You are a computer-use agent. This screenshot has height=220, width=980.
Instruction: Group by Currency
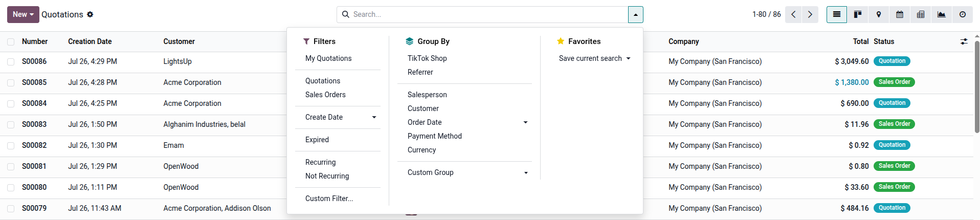click(x=422, y=150)
